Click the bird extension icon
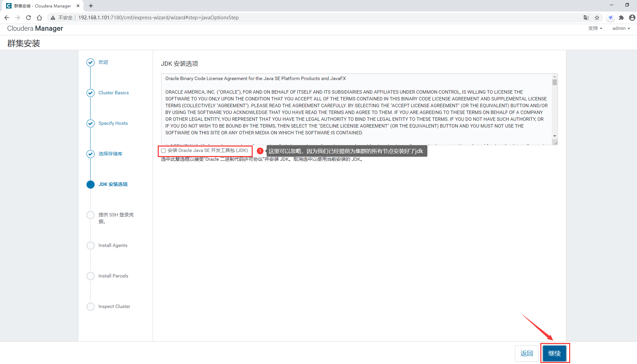This screenshot has width=637, height=364. [x=611, y=18]
